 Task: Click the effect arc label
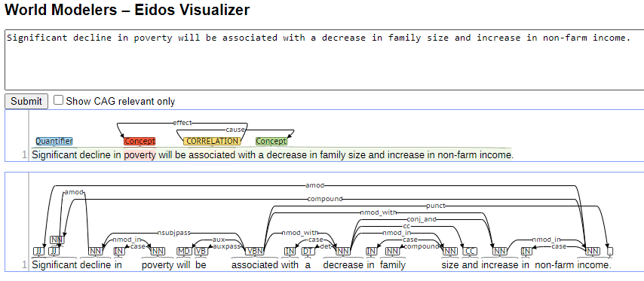coord(182,123)
